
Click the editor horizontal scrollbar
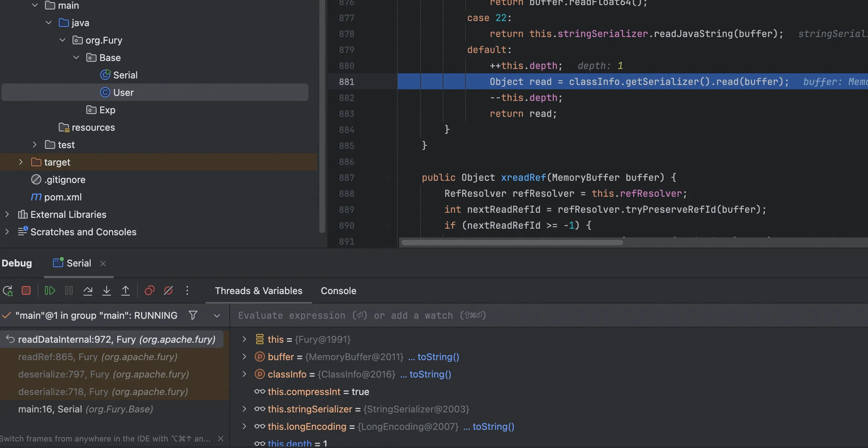[512, 243]
